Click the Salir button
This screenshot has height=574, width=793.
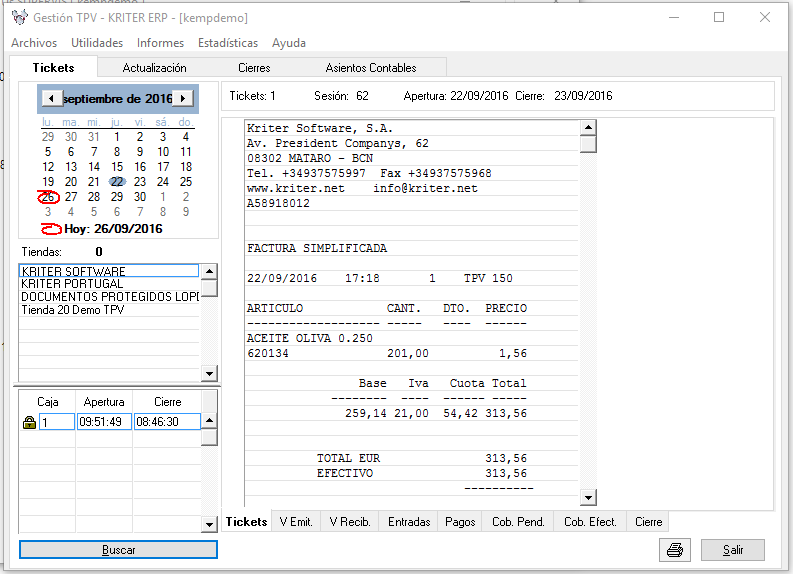click(733, 550)
